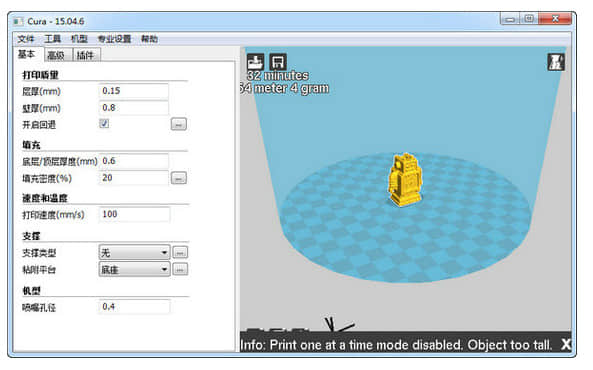Open the View mode icon at top right
This screenshot has height=370, width=593.
(556, 62)
